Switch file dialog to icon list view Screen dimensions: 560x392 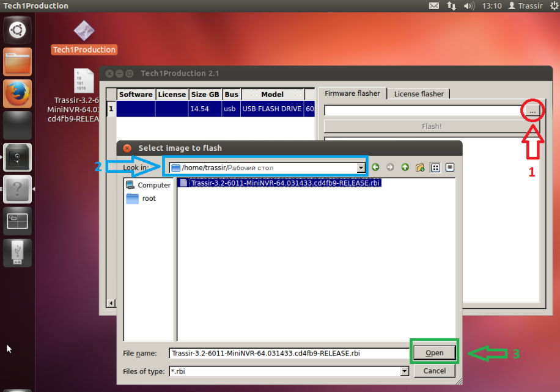(x=435, y=167)
